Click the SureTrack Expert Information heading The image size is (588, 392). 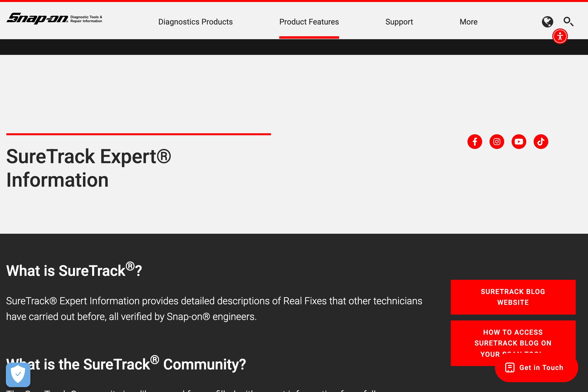(88, 168)
